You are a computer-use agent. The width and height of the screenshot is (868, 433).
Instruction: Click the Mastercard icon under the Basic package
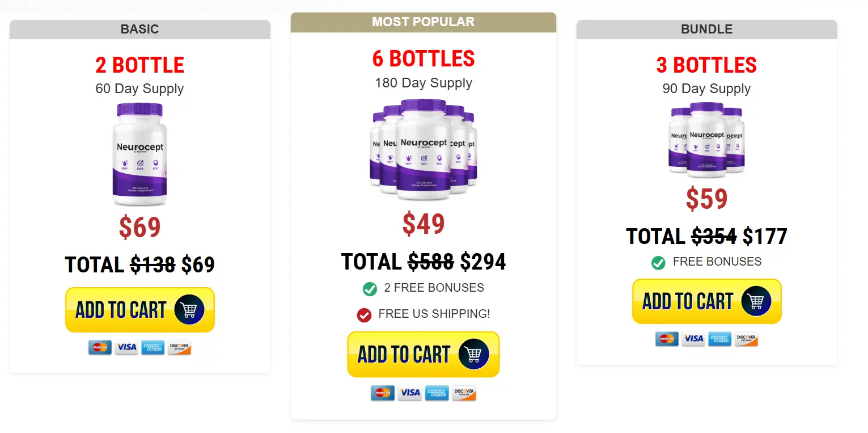click(100, 348)
